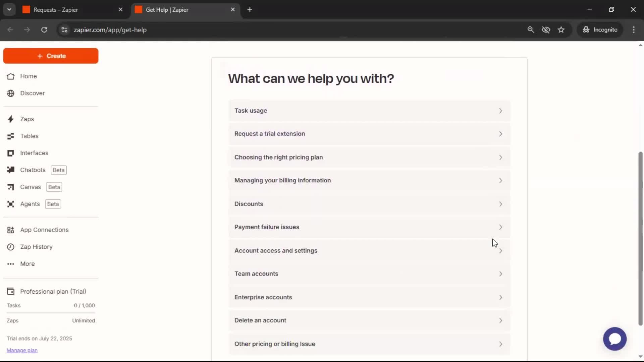Expand the Team accounts chevron
This screenshot has width=644, height=362.
pyautogui.click(x=500, y=274)
